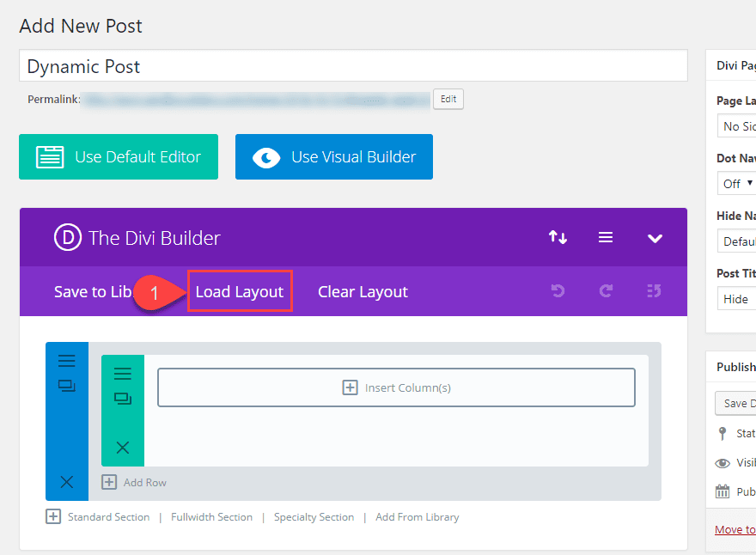Click the expand/collapse sections arrows icon
756x555 pixels.
pyautogui.click(x=558, y=237)
